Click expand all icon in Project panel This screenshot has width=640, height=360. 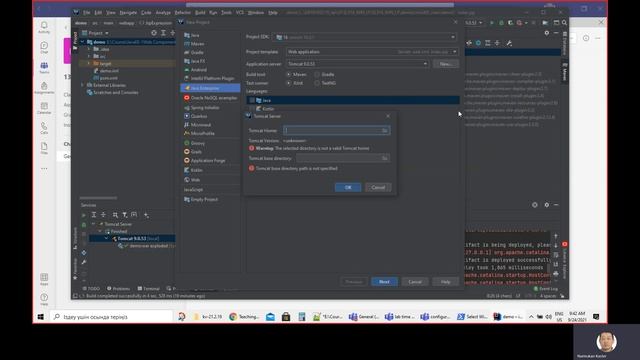pos(163,33)
